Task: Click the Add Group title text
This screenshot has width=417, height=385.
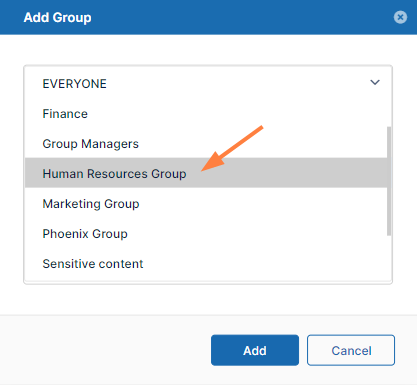Action: click(x=57, y=17)
